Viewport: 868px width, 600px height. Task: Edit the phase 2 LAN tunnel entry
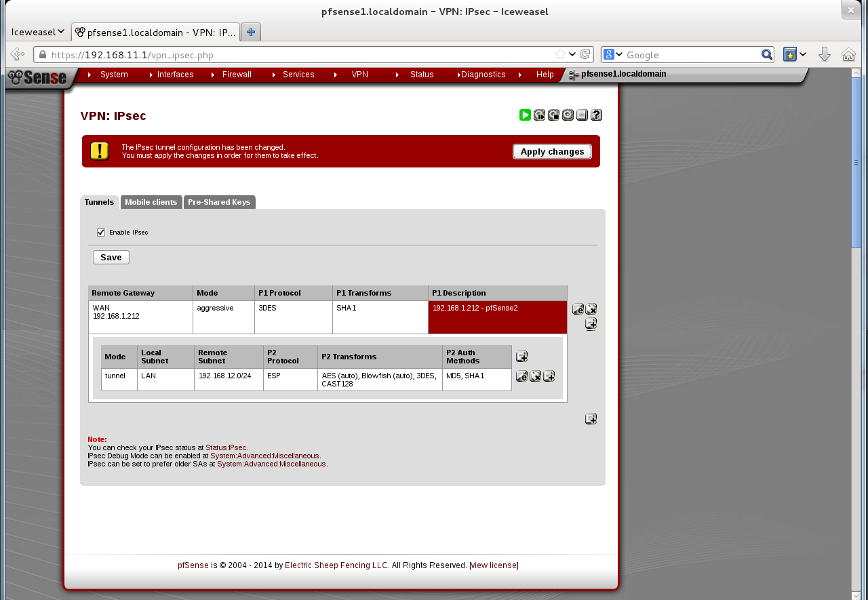tap(521, 376)
